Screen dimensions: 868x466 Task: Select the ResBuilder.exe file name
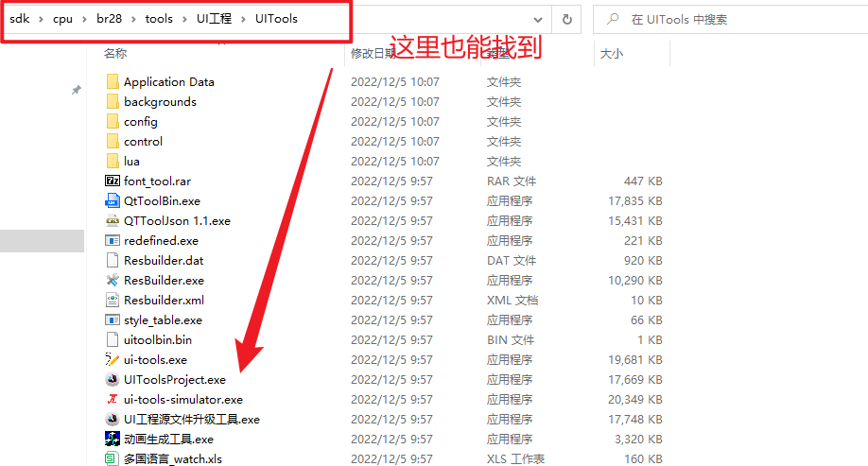(164, 281)
